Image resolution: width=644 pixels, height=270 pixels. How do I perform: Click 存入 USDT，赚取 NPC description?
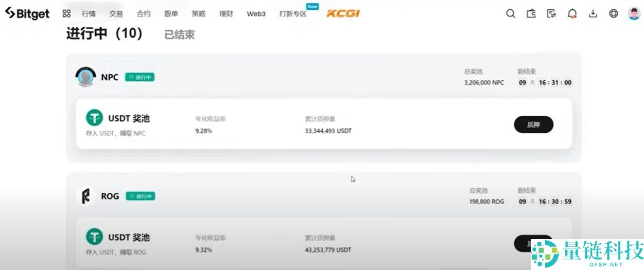pyautogui.click(x=115, y=133)
